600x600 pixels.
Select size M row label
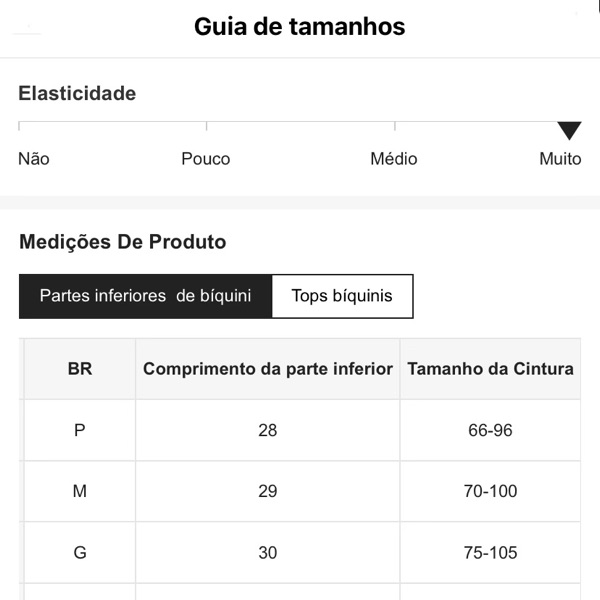click(x=80, y=492)
